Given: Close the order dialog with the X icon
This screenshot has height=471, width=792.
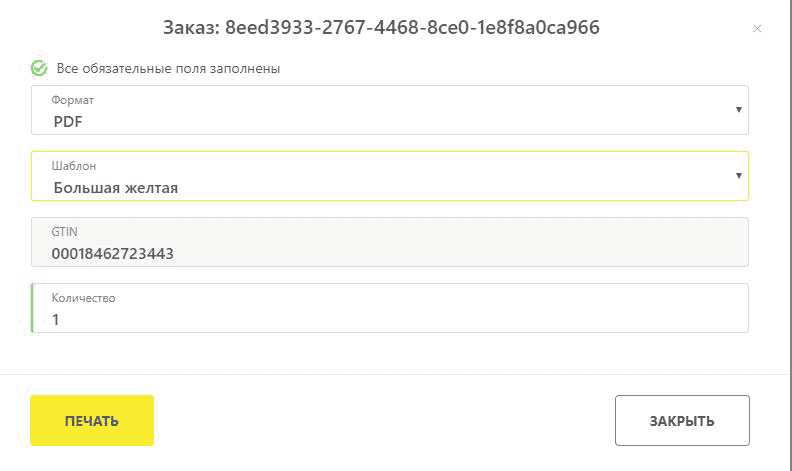Looking at the screenshot, I should pos(757,29).
